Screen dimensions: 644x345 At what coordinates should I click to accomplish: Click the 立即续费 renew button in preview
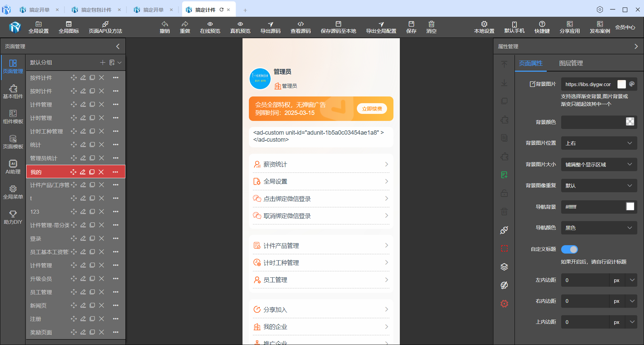tap(372, 109)
